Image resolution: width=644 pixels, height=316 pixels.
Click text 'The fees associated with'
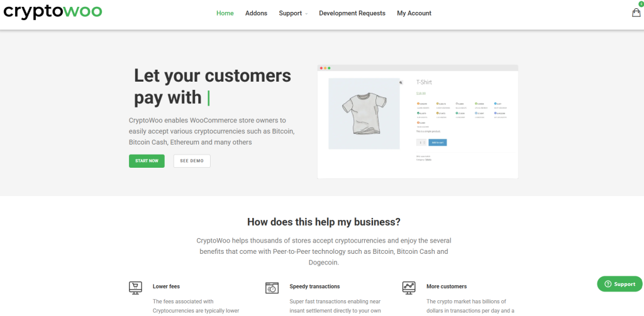(183, 301)
